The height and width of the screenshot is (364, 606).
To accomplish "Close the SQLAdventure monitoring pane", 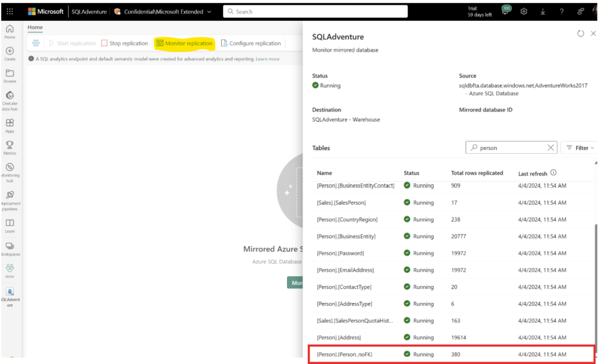I will (593, 34).
